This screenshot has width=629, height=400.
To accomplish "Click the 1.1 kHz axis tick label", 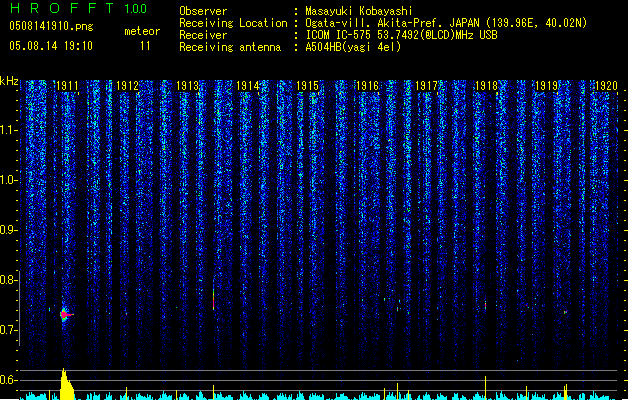I will pyautogui.click(x=8, y=130).
